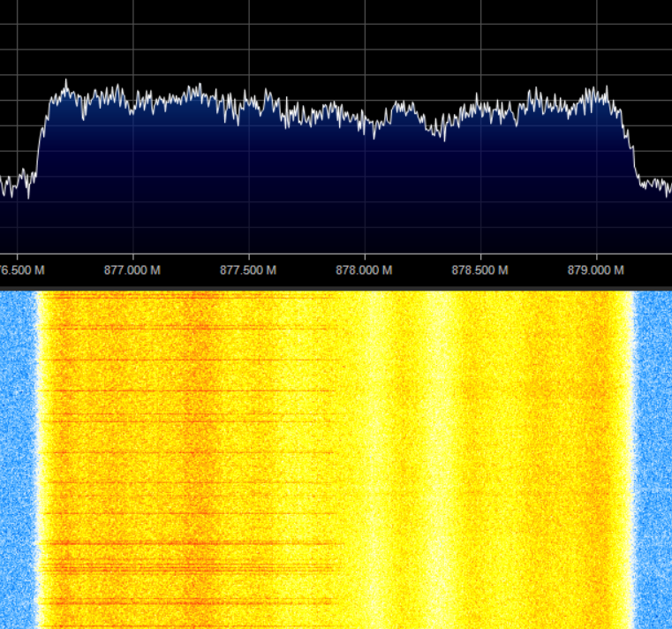This screenshot has height=629, width=672.
Task: Click the blue noise strip at waterfall's right edge
Action: pos(653,459)
